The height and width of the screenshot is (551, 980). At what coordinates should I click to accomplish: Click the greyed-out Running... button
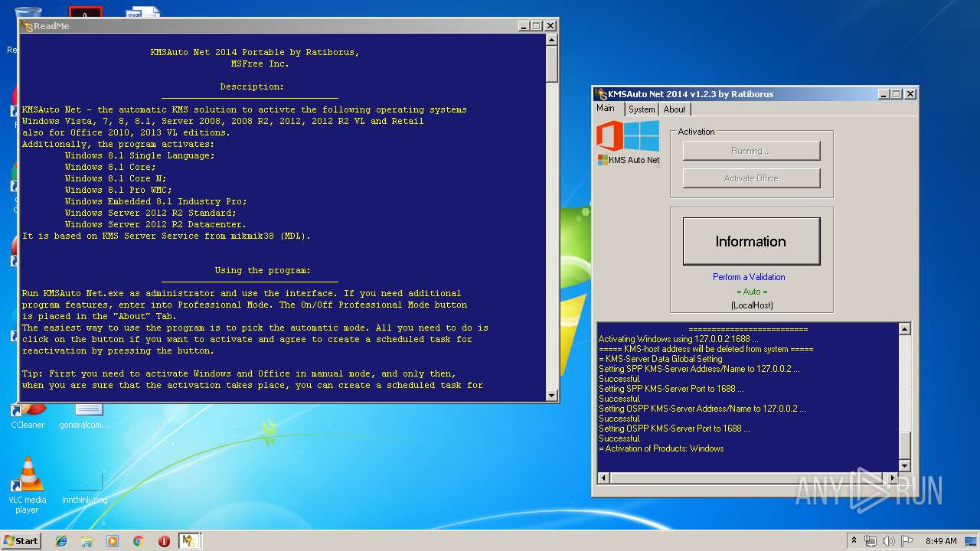click(x=751, y=151)
